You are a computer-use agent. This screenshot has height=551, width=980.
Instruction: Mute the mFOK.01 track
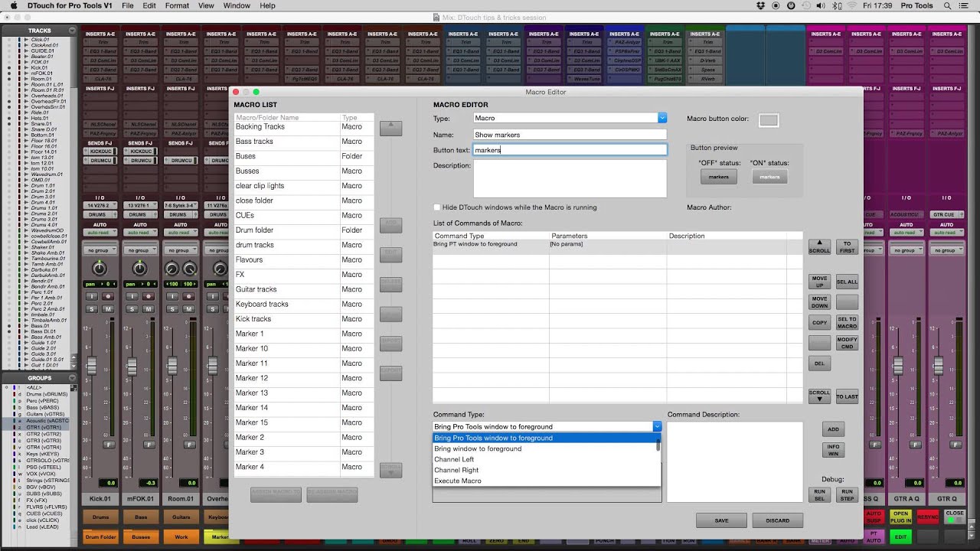[x=148, y=308]
